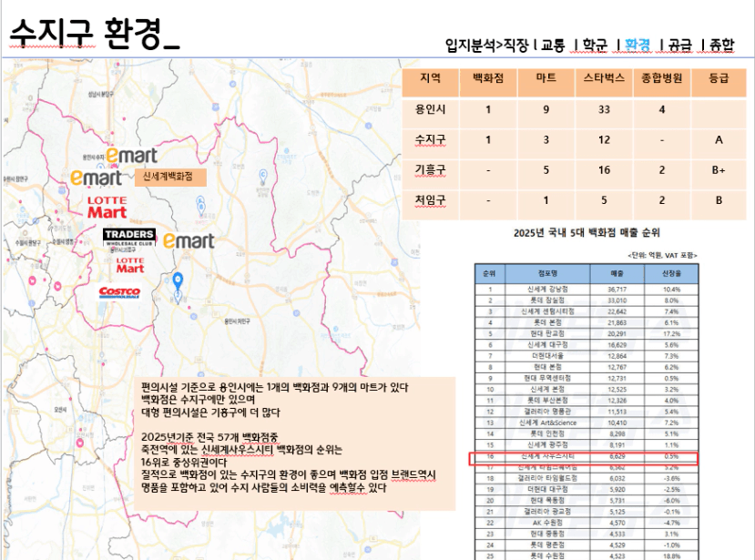Image resolution: width=755 pixels, height=560 pixels.
Task: Click the emart logo right of Traders logo
Action: (x=189, y=240)
